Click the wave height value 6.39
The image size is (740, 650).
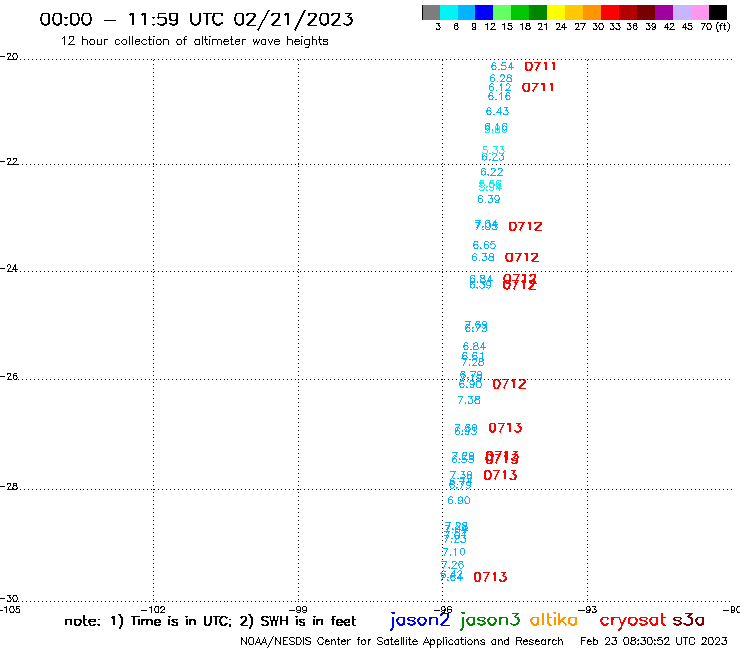point(488,199)
